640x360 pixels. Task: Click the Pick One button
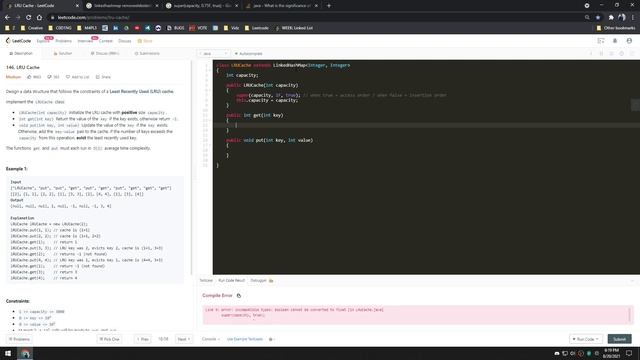109,339
